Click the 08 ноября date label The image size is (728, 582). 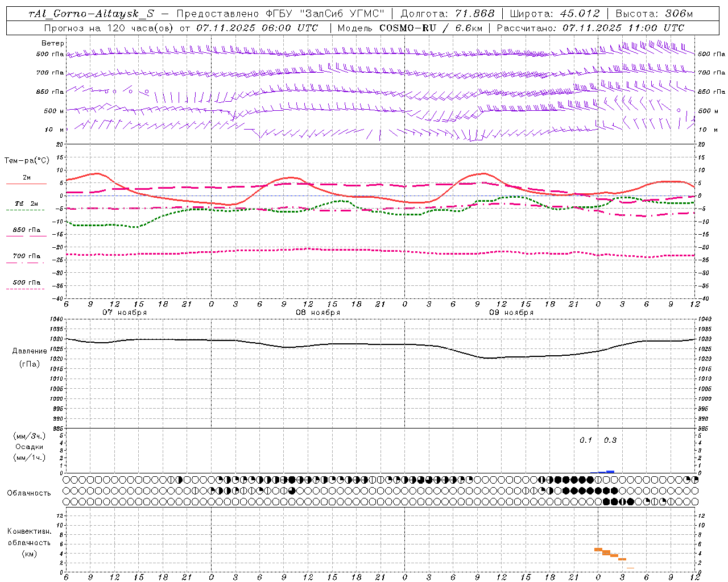tap(318, 313)
